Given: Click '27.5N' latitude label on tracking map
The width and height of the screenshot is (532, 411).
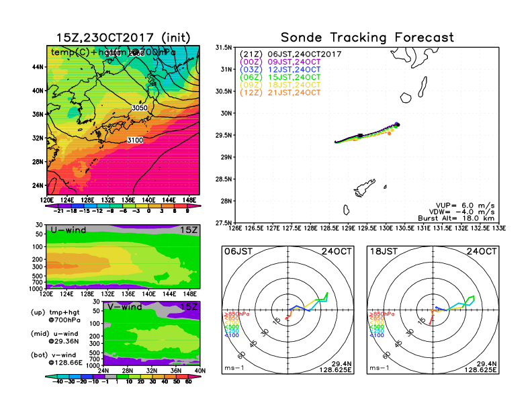Looking at the screenshot, I should coord(224,223).
